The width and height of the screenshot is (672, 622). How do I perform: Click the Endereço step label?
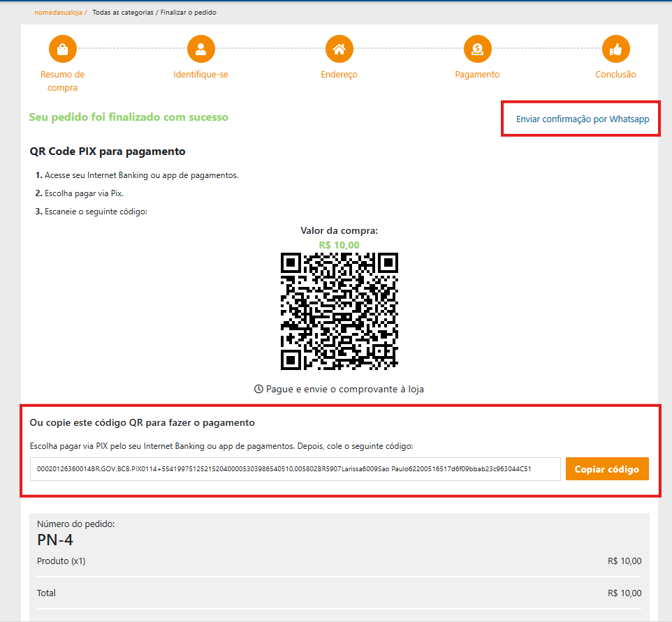coord(339,75)
